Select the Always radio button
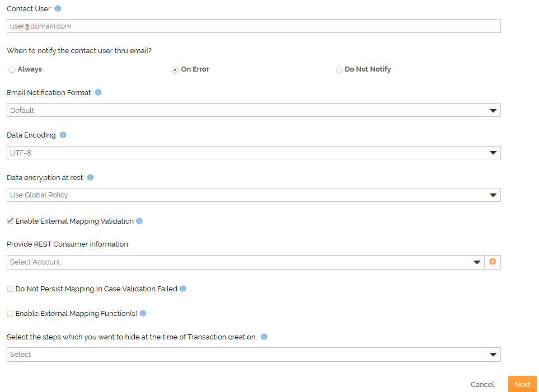This screenshot has width=539, height=392. click(x=12, y=70)
